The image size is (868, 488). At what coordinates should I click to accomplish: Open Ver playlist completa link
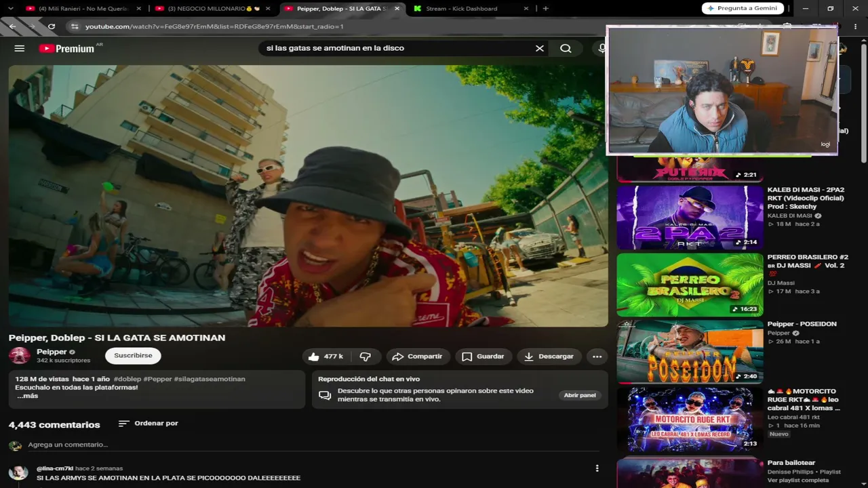(798, 480)
